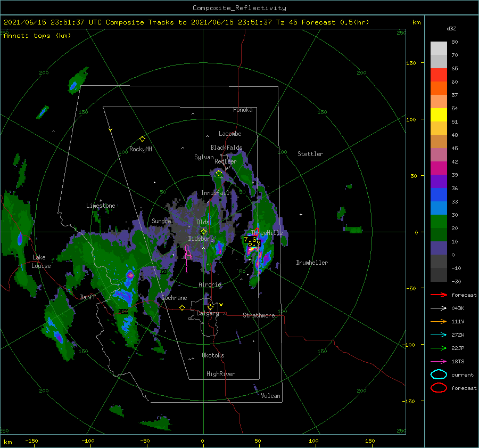The height and width of the screenshot is (448, 479).
Task: Click the Ponoka city label
Action: [243, 110]
